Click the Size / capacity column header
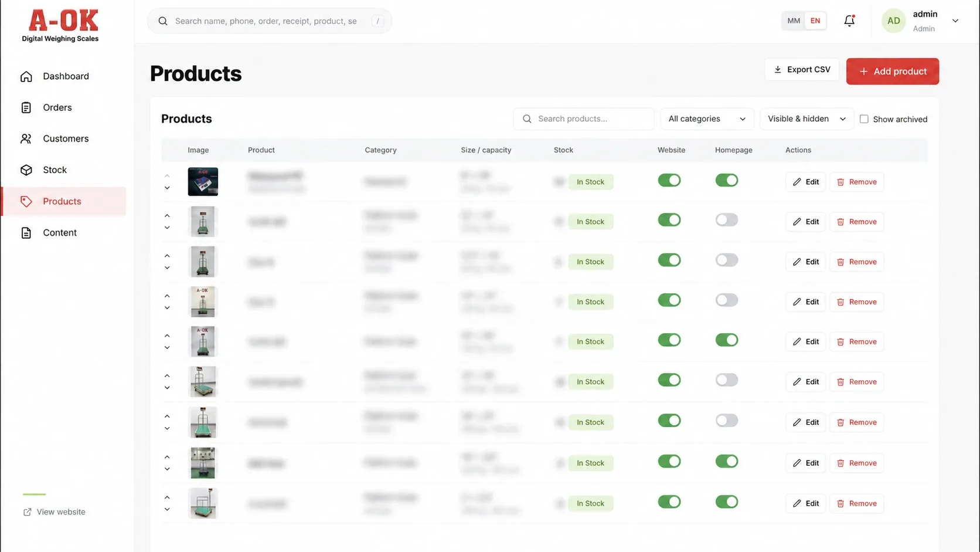Viewport: 980px width, 552px height. (486, 150)
